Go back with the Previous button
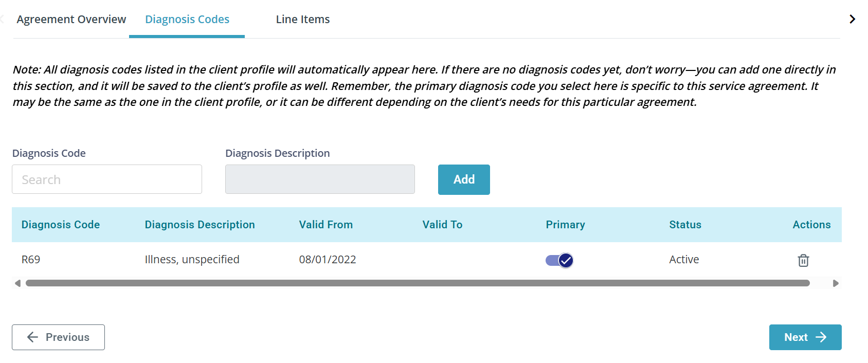The image size is (868, 363). pos(58,337)
